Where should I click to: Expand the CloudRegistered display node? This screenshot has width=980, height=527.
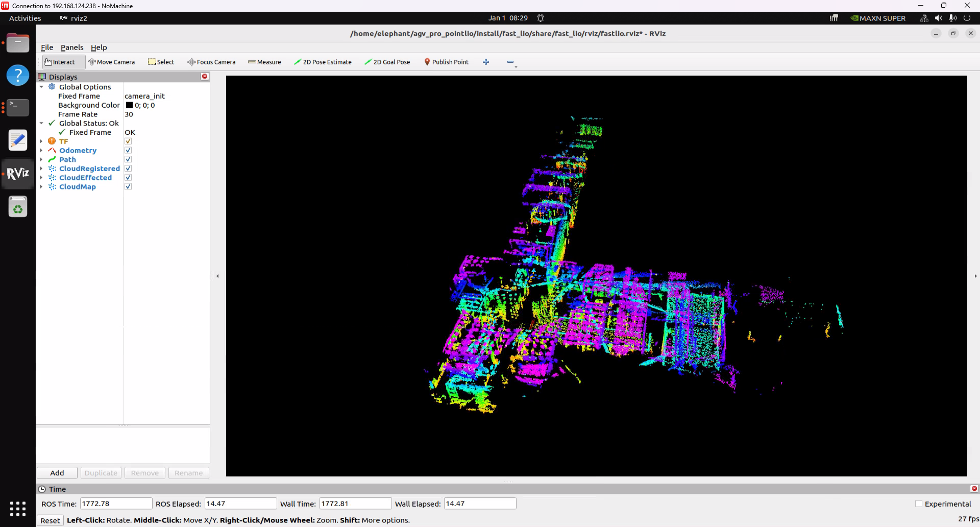(41, 169)
